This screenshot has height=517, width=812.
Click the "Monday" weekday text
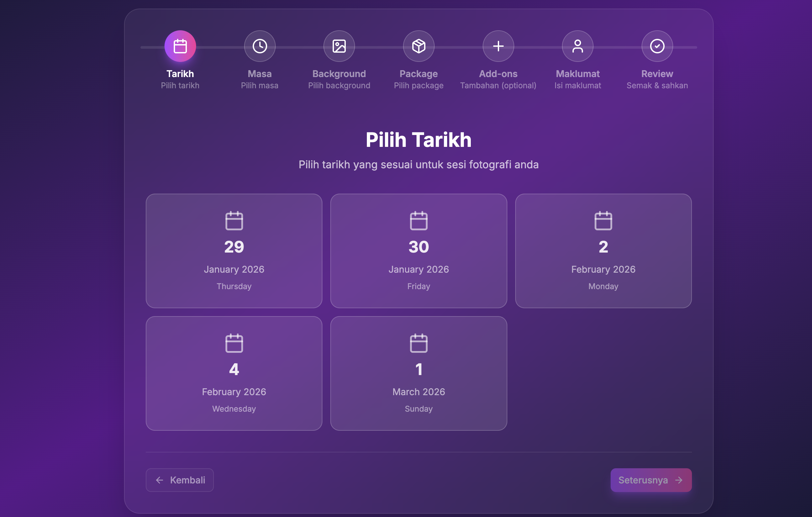[603, 286]
